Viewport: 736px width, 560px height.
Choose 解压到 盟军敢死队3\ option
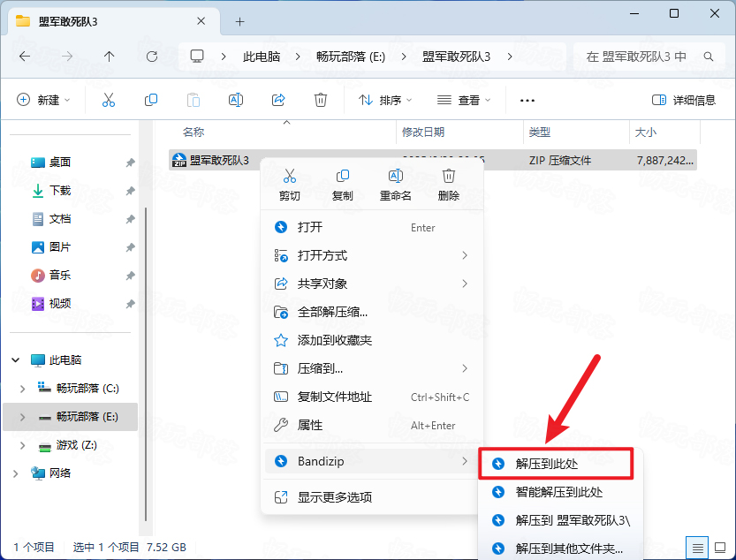pyautogui.click(x=560, y=520)
